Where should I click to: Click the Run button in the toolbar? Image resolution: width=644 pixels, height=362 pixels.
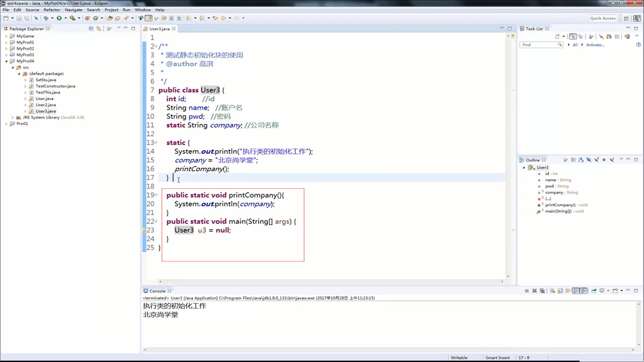[x=59, y=18]
